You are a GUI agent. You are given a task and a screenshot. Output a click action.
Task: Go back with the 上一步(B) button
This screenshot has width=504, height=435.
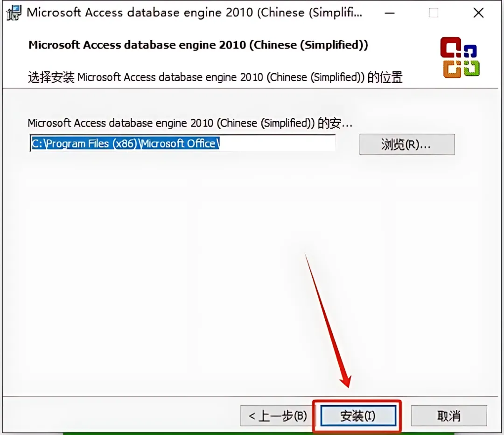(277, 416)
